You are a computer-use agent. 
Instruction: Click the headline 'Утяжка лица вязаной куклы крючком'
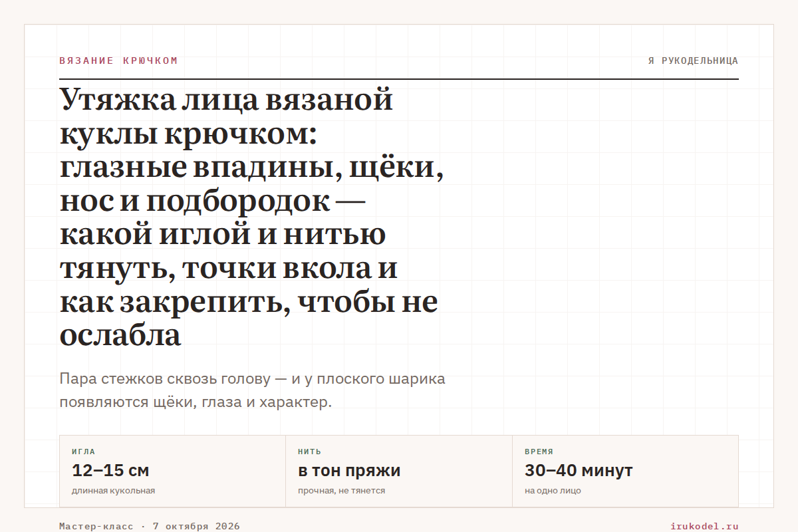[x=252, y=217]
